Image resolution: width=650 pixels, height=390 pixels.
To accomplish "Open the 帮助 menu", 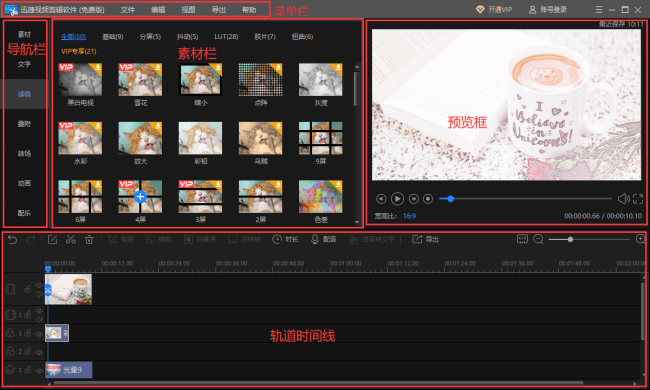I will point(249,10).
